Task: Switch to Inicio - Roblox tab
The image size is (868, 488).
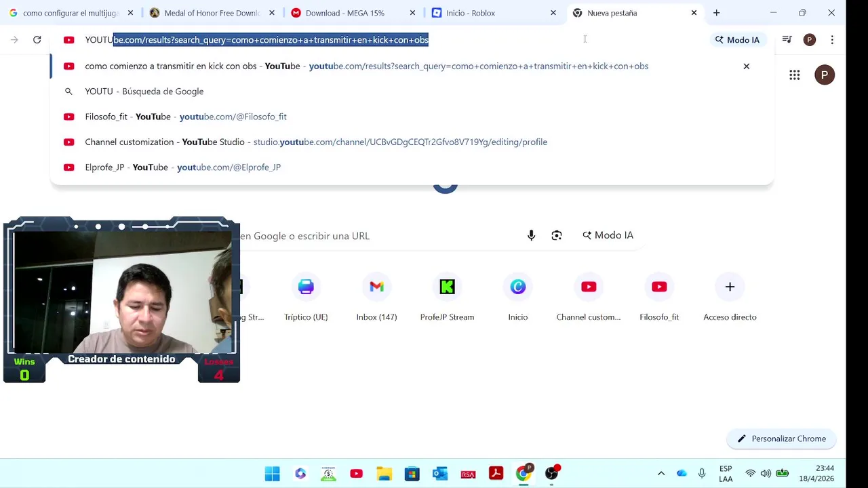Action: [494, 13]
